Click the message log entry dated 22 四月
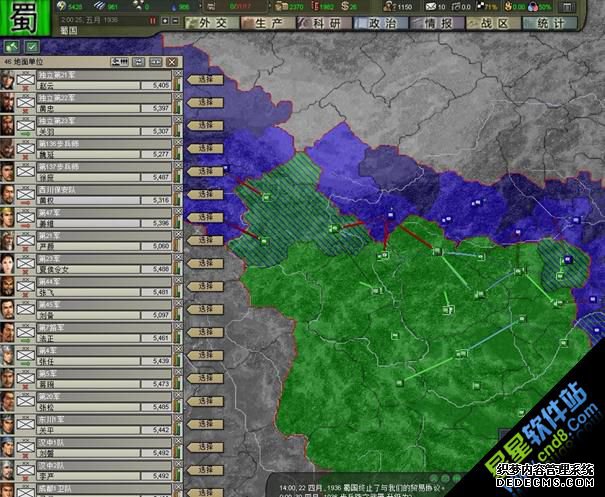 pos(363,489)
